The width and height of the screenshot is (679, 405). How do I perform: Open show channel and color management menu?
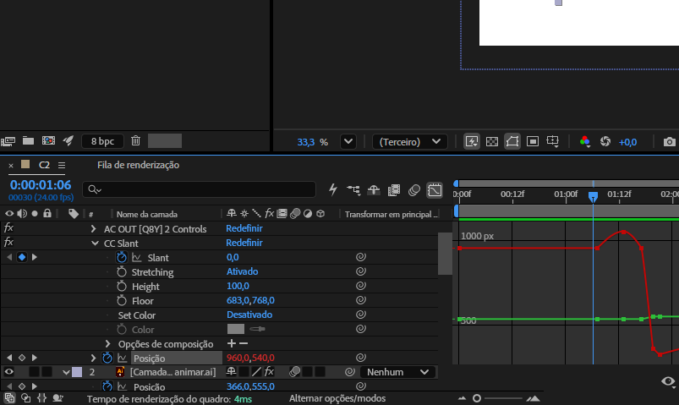[585, 142]
